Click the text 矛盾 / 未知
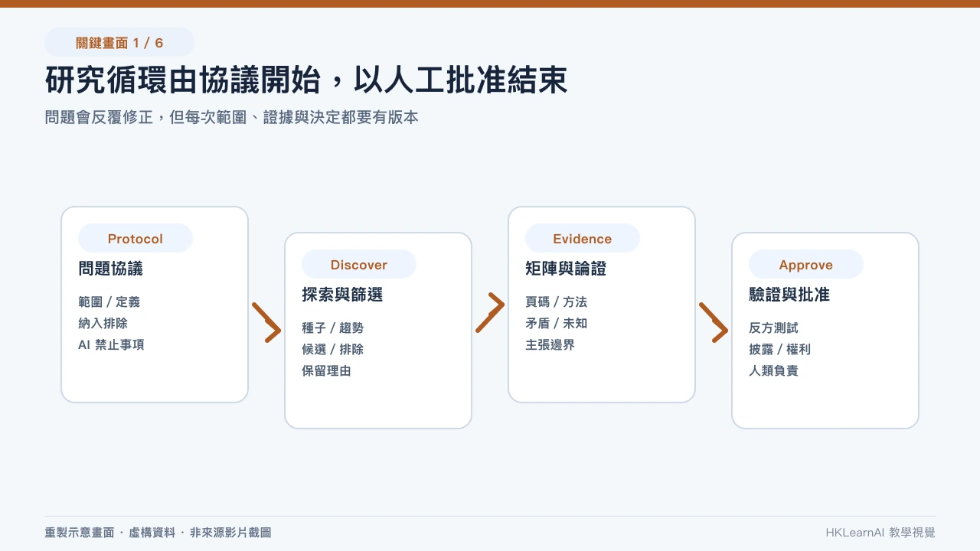This screenshot has width=980, height=551. click(x=556, y=324)
